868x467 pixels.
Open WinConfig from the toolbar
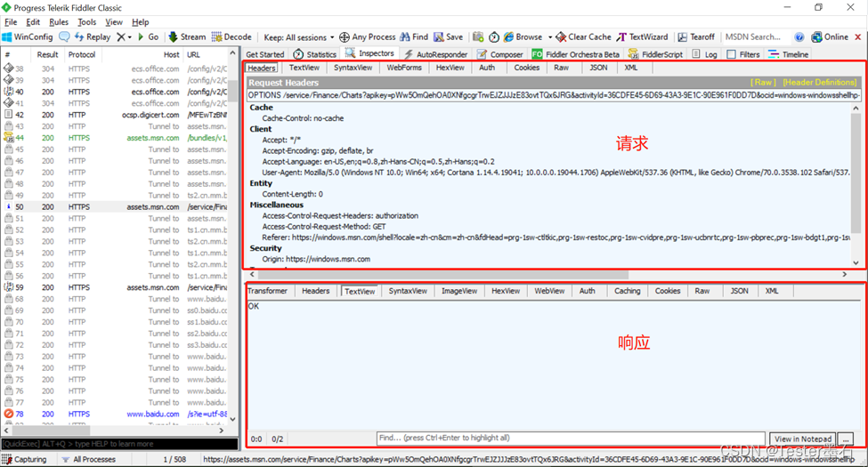pyautogui.click(x=28, y=37)
